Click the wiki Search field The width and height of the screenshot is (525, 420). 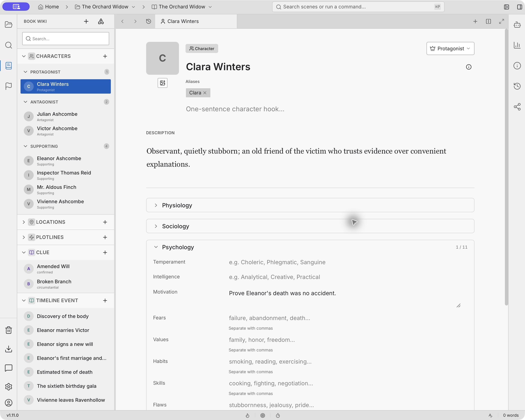coord(65,39)
